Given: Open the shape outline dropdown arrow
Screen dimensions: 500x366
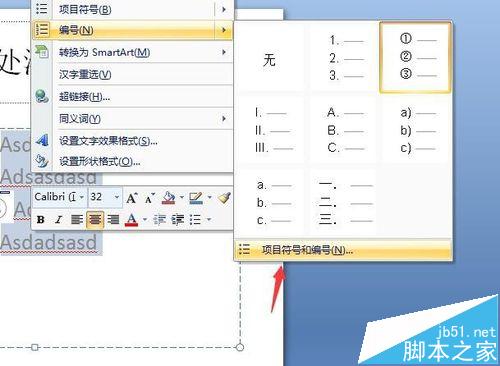Looking at the screenshot, I should click(x=210, y=197).
